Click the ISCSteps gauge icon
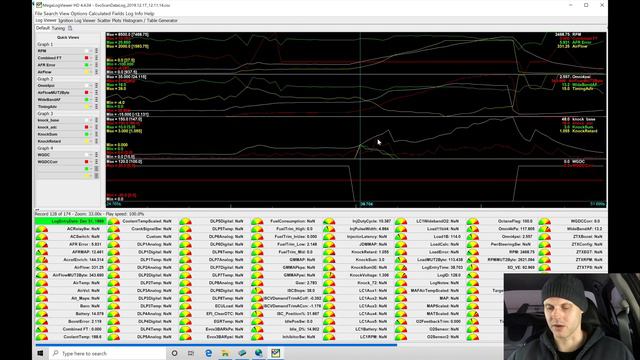 pyautogui.click(x=257, y=291)
